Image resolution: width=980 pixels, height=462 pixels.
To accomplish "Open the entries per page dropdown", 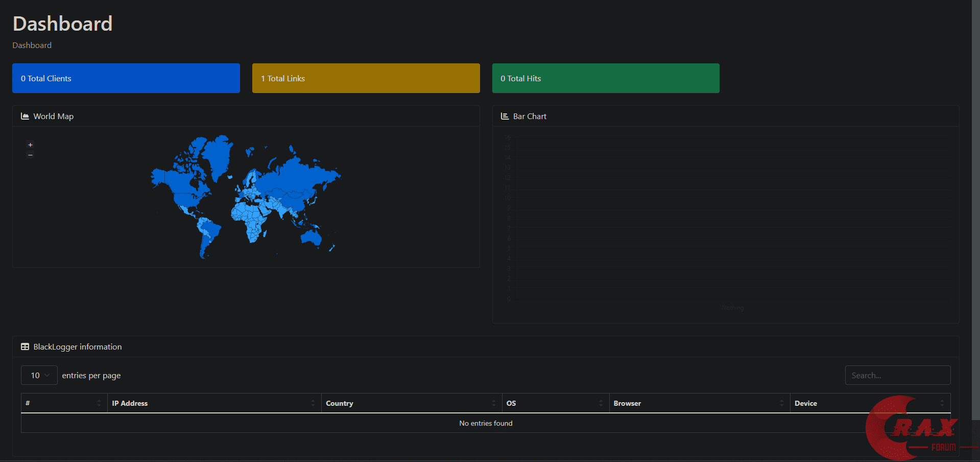I will 39,375.
